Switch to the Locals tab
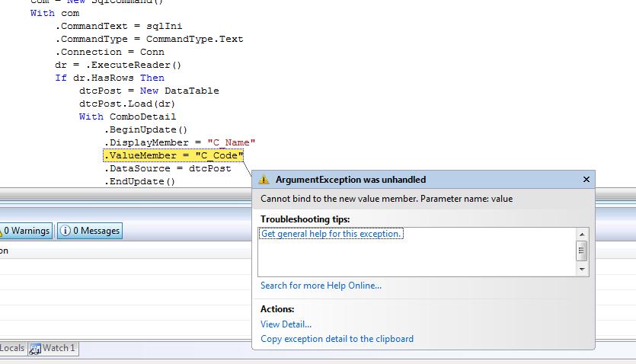Image resolution: width=636 pixels, height=364 pixels. tap(12, 349)
